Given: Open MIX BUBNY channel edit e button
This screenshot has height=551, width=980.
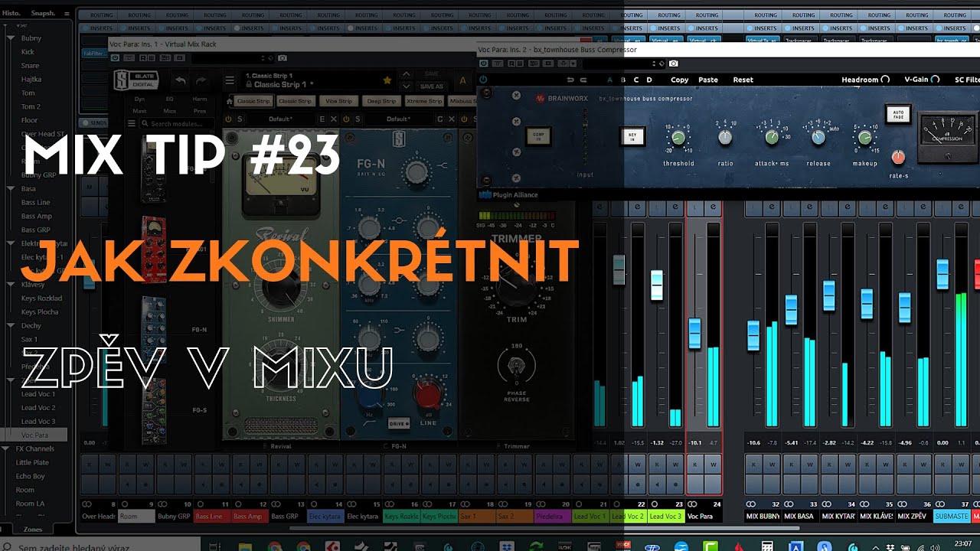Looking at the screenshot, I should pyautogui.click(x=771, y=207).
